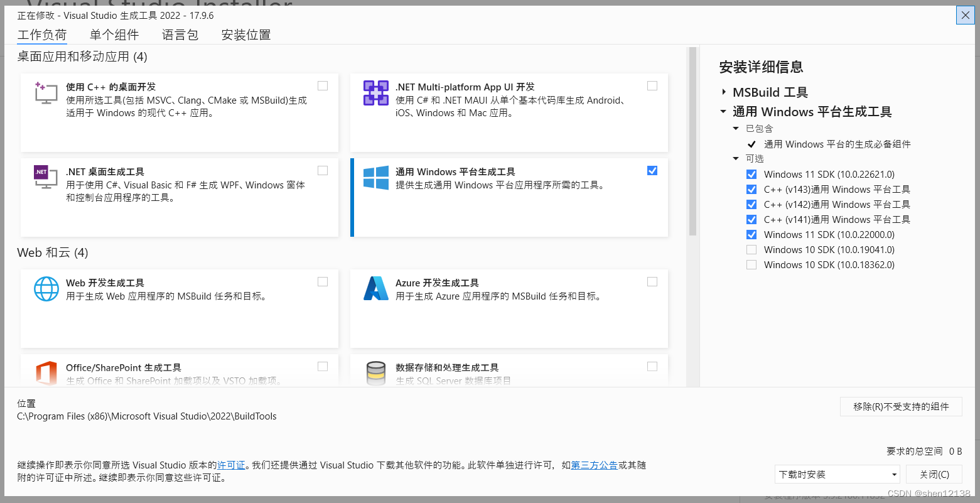This screenshot has height=503, width=980.
Task: Open the 第三方公告 link
Action: [594, 465]
